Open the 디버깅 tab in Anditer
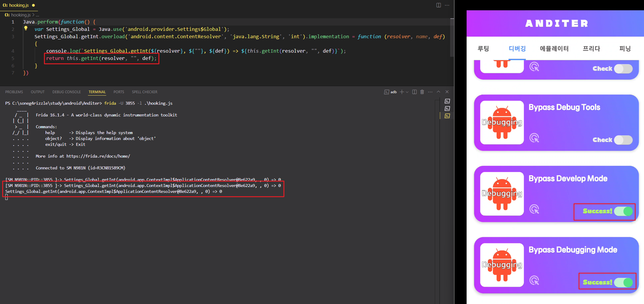 (x=517, y=49)
